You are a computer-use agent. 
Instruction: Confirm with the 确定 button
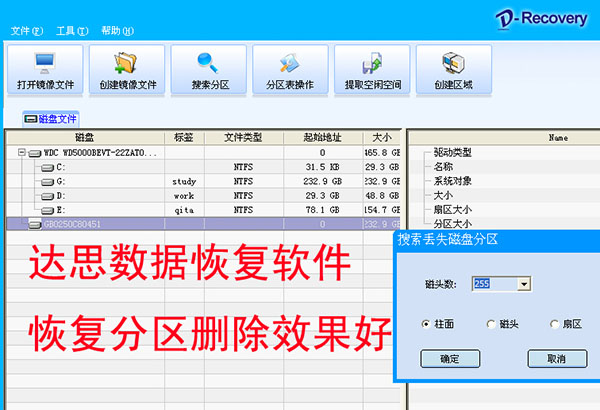coord(450,359)
